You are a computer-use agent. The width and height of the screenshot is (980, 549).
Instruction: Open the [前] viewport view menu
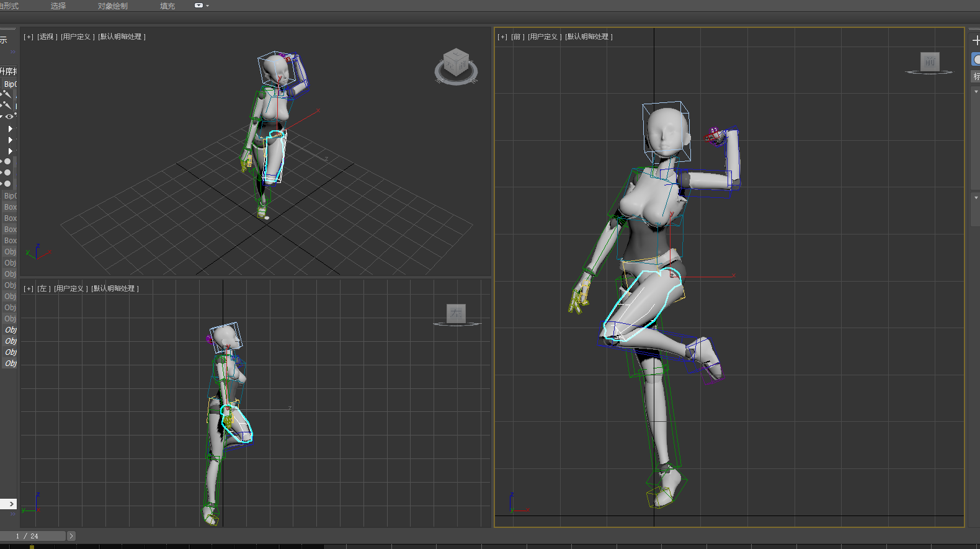tap(517, 37)
